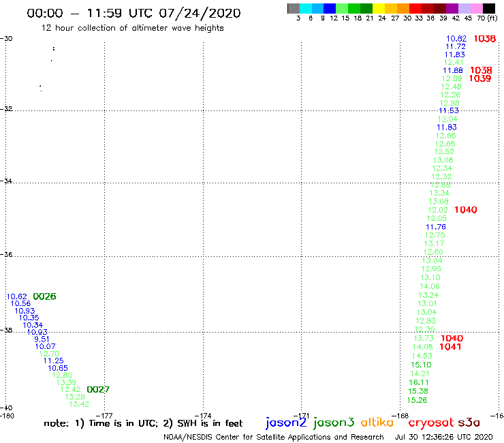Click the wave height value 13.24
The height and width of the screenshot is (443, 504).
pos(428,295)
